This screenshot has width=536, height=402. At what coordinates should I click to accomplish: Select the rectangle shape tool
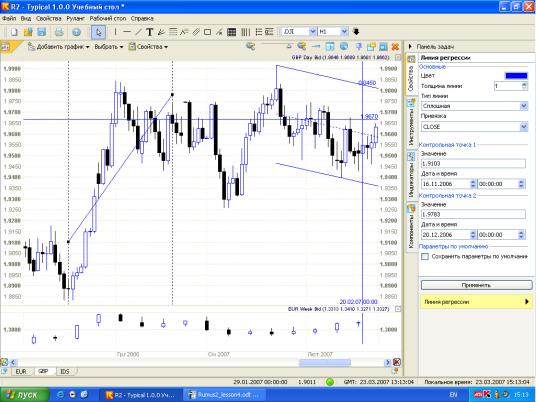coord(207,32)
